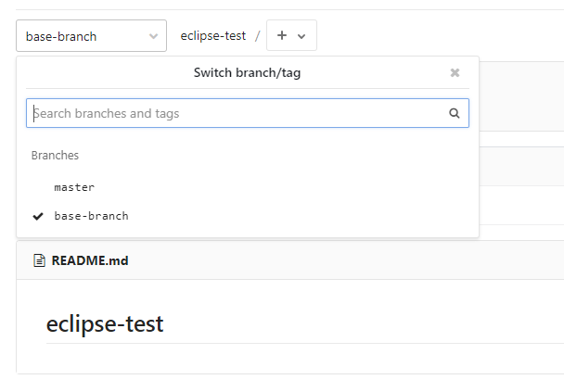Click the eclipse-test README heading
Viewport: 564px width, 392px height.
point(105,323)
